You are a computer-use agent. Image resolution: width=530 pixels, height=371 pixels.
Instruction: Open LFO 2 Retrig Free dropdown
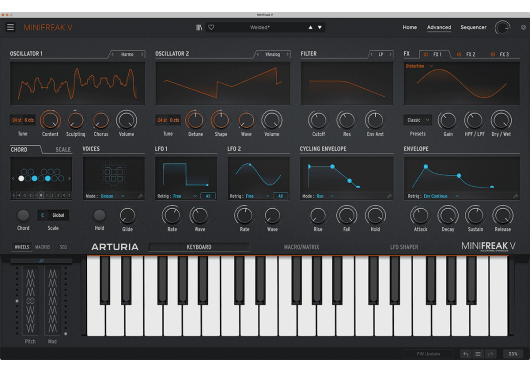pos(257,196)
